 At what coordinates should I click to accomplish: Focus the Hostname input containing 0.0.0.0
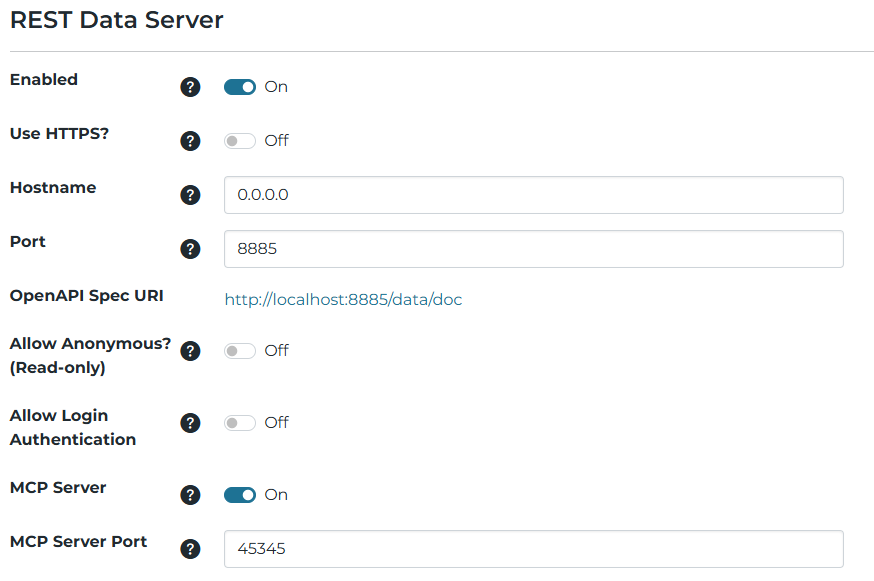[533, 195]
